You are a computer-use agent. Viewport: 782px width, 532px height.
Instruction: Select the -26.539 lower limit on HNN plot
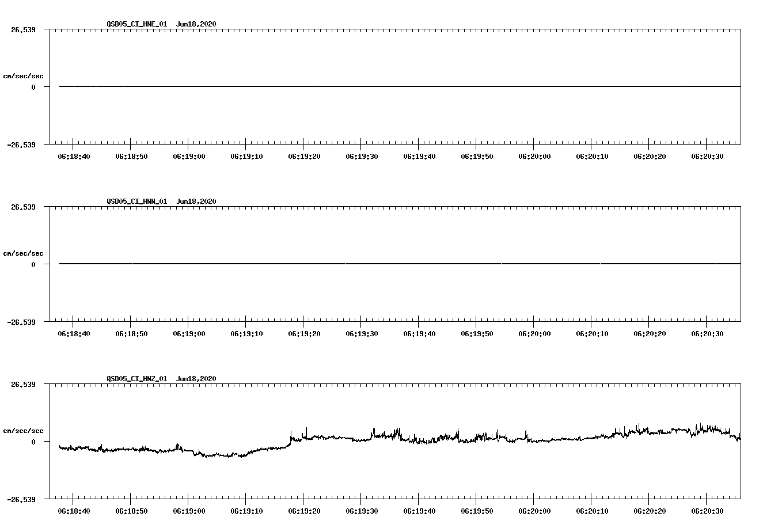pyautogui.click(x=21, y=322)
